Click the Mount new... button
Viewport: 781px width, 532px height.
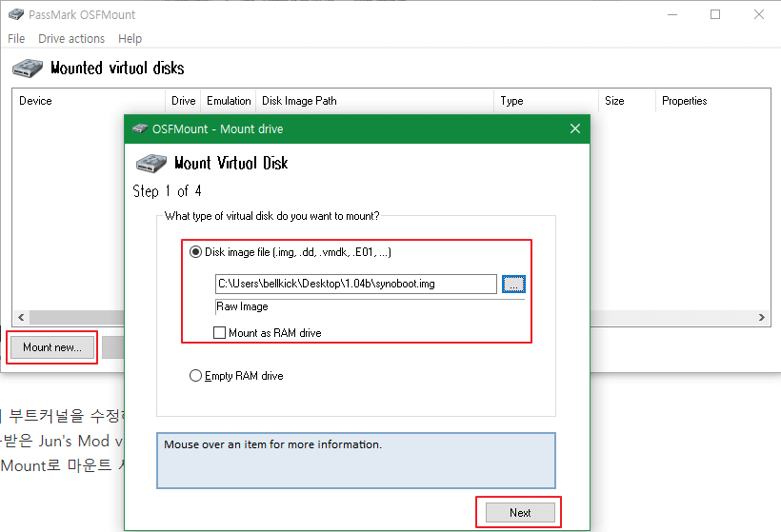click(x=52, y=347)
